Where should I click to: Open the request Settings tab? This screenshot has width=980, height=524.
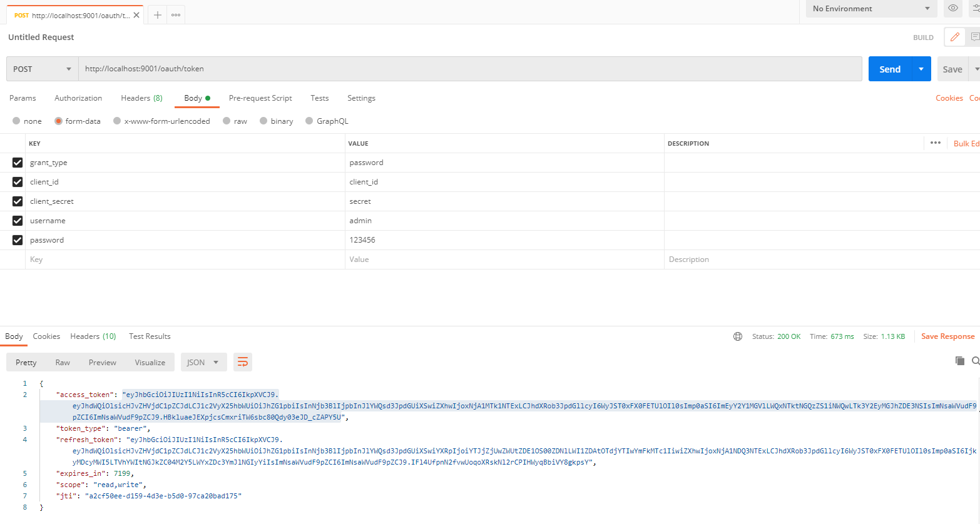[x=361, y=98]
